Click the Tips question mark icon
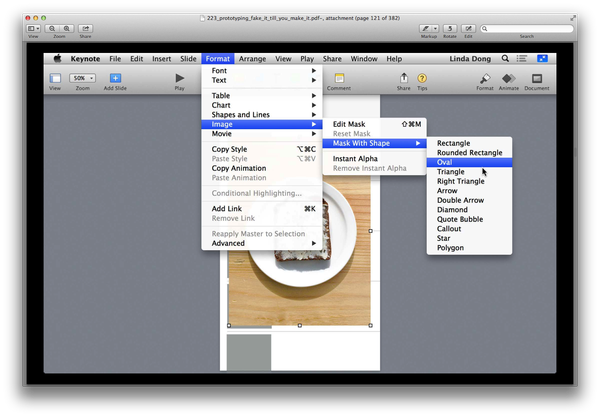This screenshot has width=600, height=417. (x=422, y=78)
